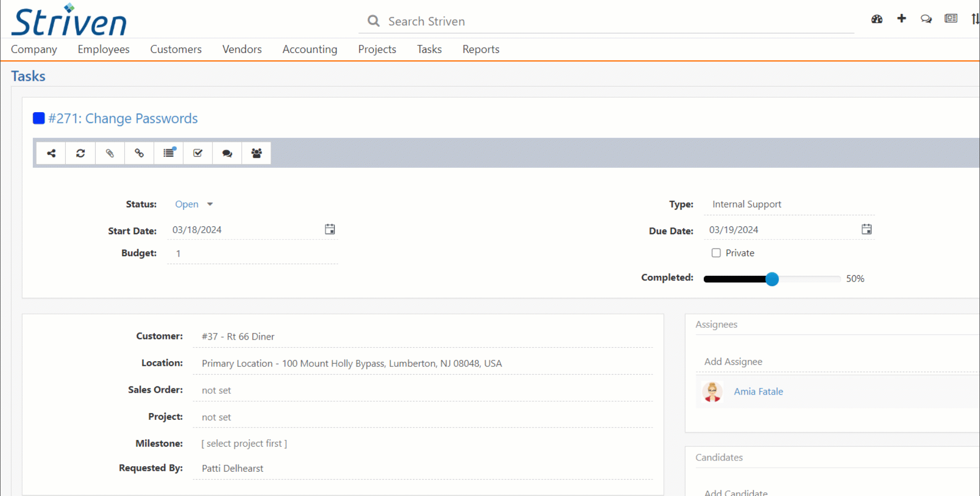Image resolution: width=980 pixels, height=496 pixels.
Task: Open the Location Primary Location field
Action: pyautogui.click(x=423, y=363)
